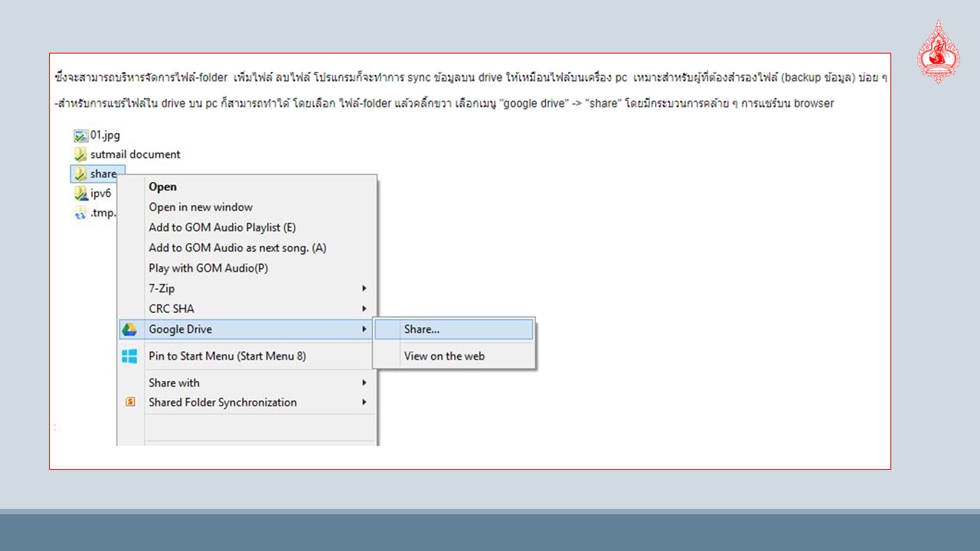Expand the 7-Zip submenu arrow
Screen dimensions: 980x551
coord(364,289)
